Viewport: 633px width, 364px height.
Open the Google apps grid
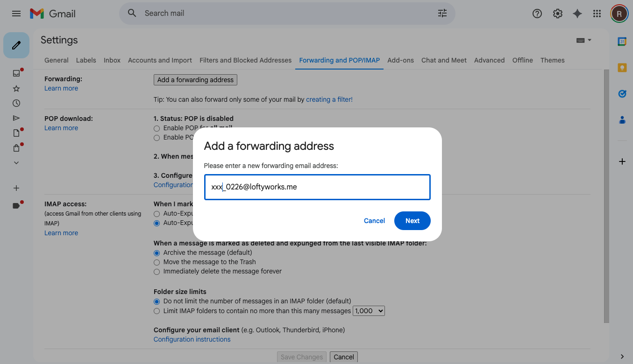pyautogui.click(x=597, y=14)
